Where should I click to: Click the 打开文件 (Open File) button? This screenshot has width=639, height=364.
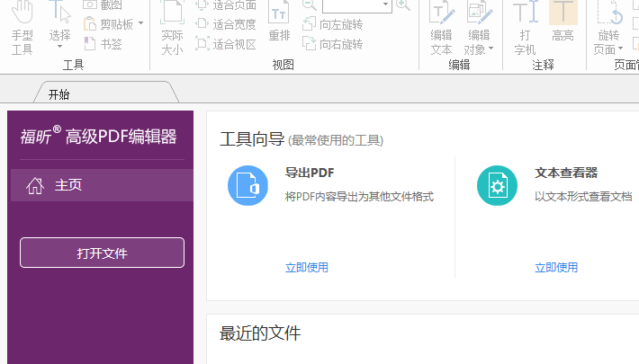coord(102,253)
